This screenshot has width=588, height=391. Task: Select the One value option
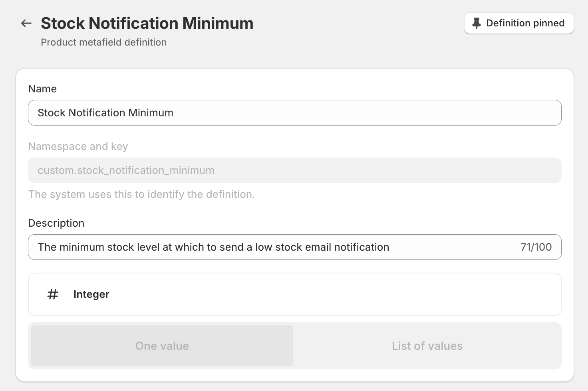click(162, 346)
